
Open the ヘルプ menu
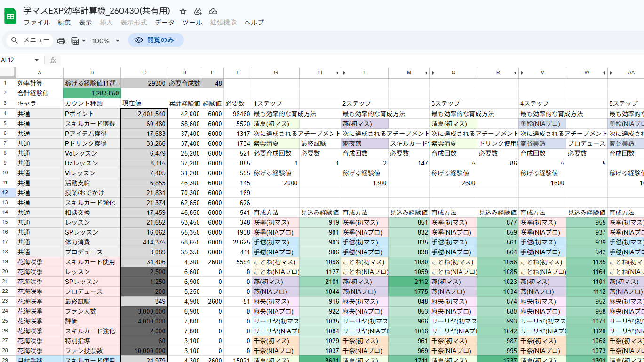click(x=254, y=23)
